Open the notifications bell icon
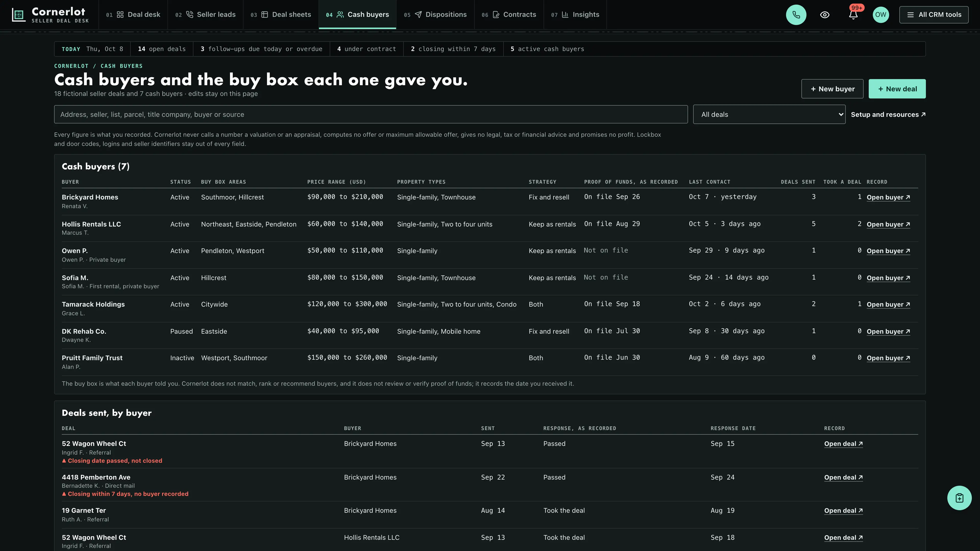Viewport: 980px width, 551px height. (853, 15)
